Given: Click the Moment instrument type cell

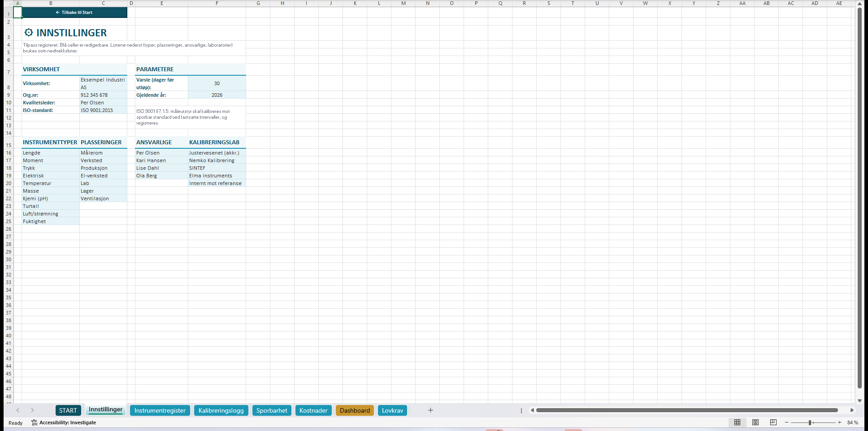Looking at the screenshot, I should coord(51,160).
